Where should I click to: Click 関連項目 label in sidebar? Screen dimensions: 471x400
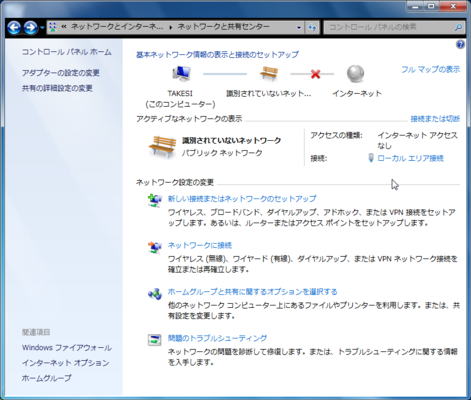(36, 332)
